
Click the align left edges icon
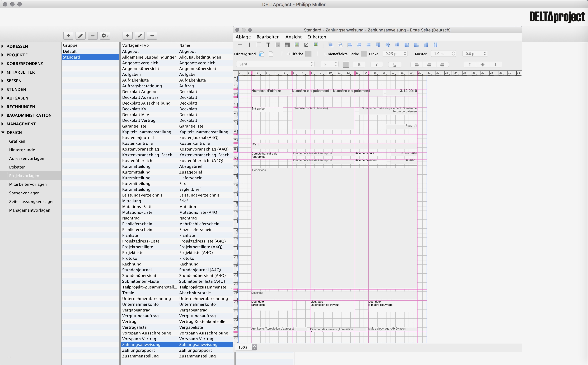click(350, 45)
